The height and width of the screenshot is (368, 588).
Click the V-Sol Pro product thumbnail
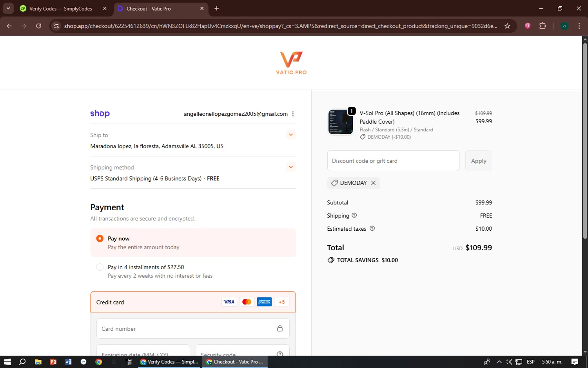point(341,122)
